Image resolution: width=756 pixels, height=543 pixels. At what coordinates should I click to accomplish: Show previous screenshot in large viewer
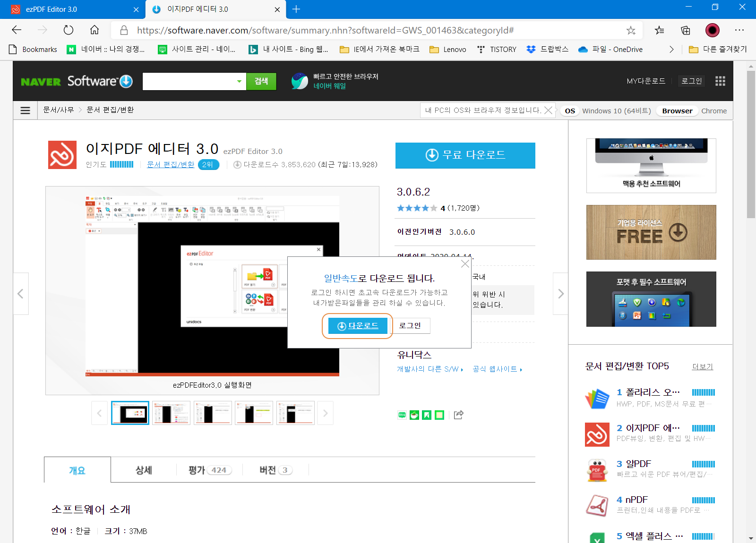(20, 294)
